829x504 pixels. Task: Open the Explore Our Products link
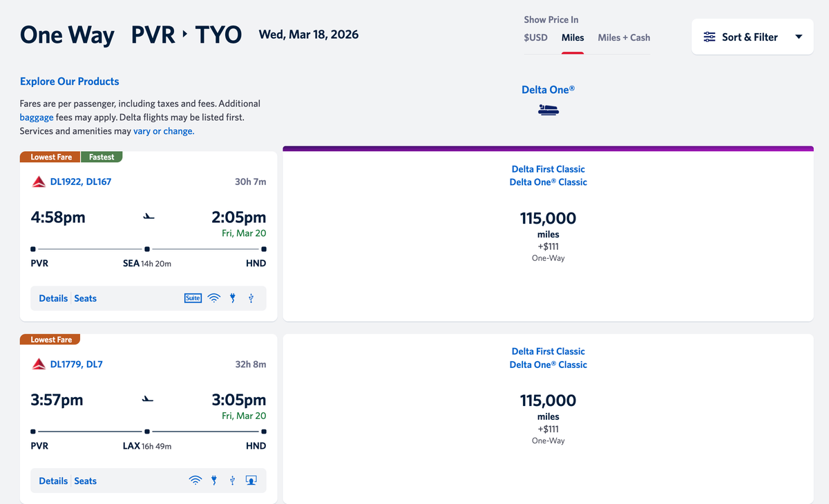click(69, 81)
